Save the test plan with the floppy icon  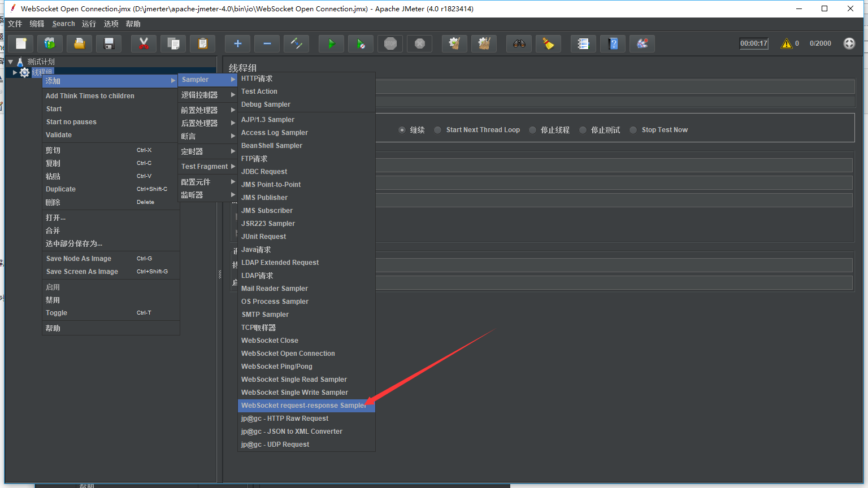pos(109,43)
